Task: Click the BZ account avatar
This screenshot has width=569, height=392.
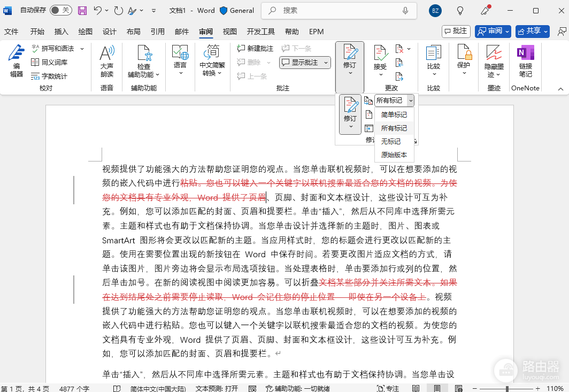Action: pos(435,11)
